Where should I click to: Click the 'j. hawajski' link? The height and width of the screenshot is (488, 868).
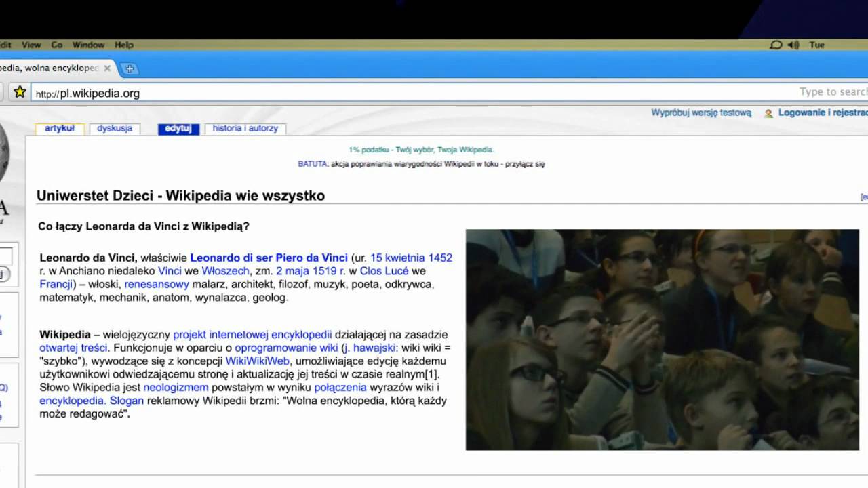tap(369, 348)
